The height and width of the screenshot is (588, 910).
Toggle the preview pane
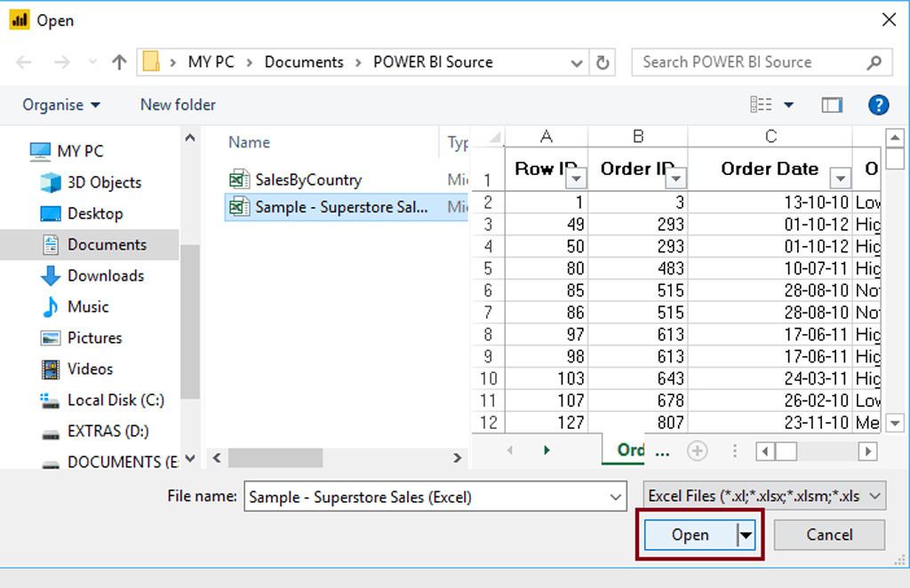[832, 105]
